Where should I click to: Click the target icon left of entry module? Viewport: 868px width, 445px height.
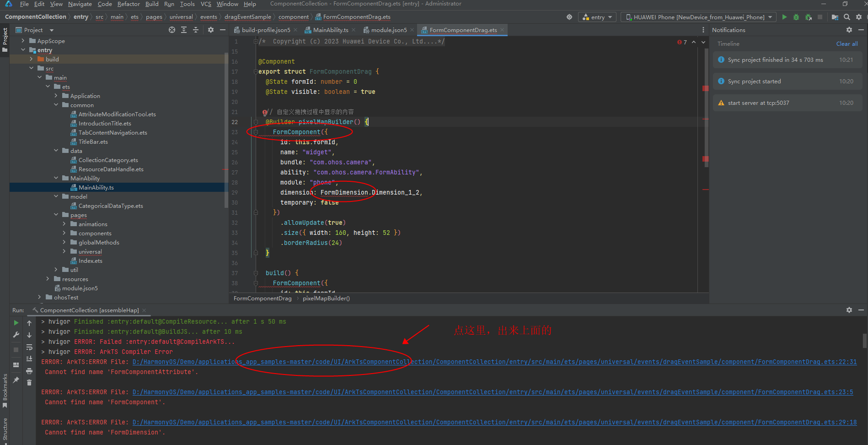pos(569,17)
